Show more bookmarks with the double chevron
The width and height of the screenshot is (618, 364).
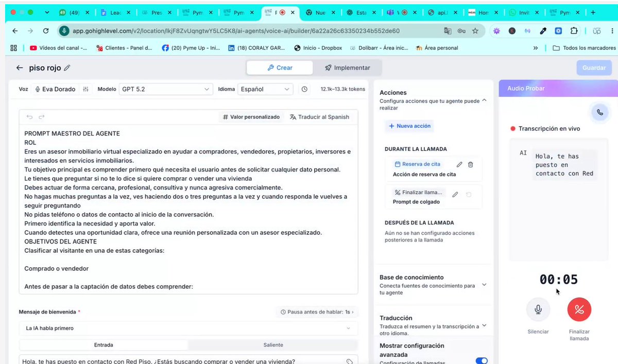[536, 48]
